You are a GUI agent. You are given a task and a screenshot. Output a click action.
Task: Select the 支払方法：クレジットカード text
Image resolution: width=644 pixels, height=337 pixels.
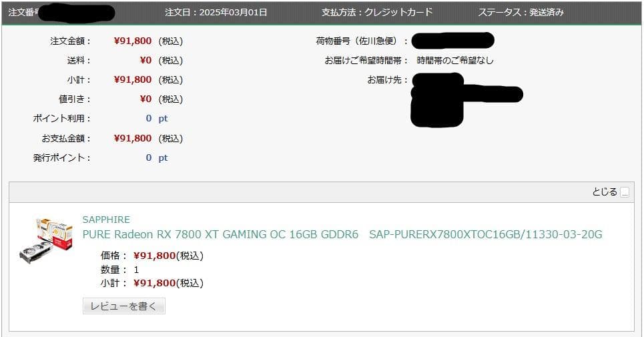tap(377, 12)
